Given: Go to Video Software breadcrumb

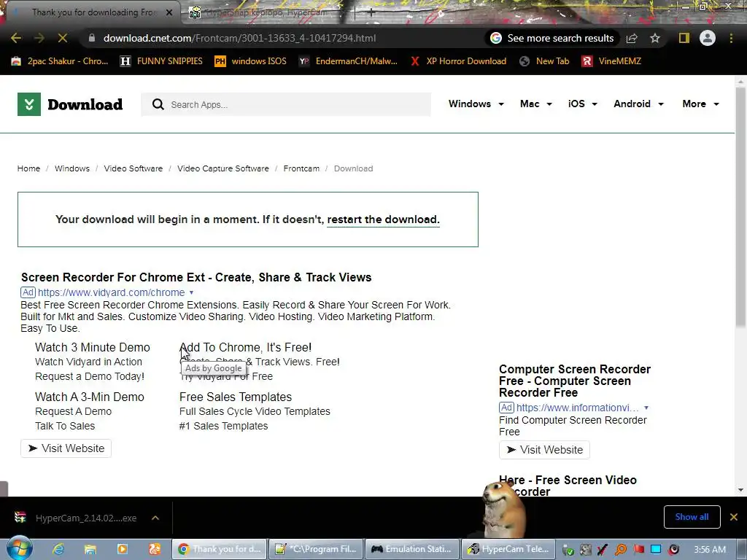Looking at the screenshot, I should click(x=133, y=168).
